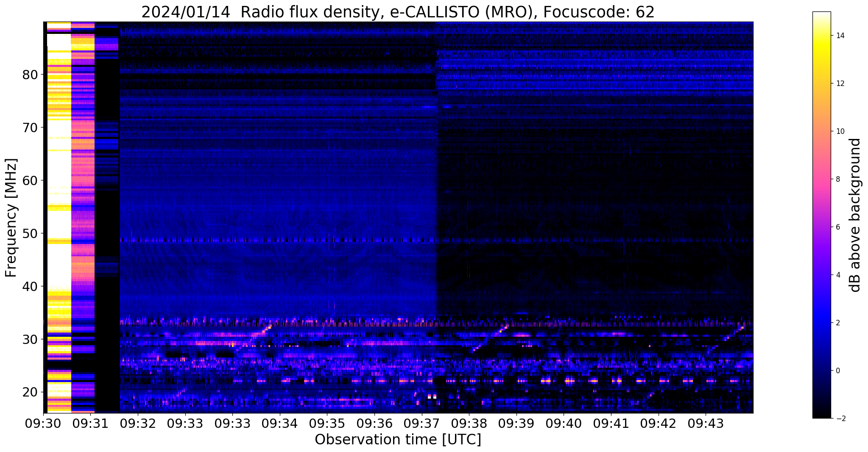Select the 09:41 time tick label
The image size is (868, 452).
[611, 424]
